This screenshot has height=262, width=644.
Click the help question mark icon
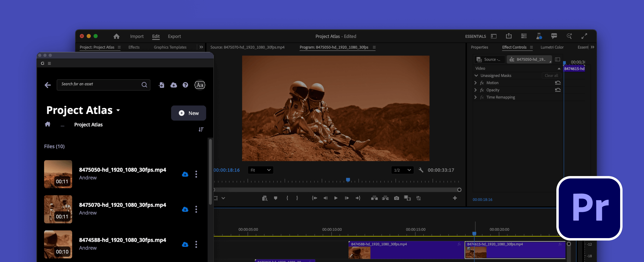click(x=185, y=85)
